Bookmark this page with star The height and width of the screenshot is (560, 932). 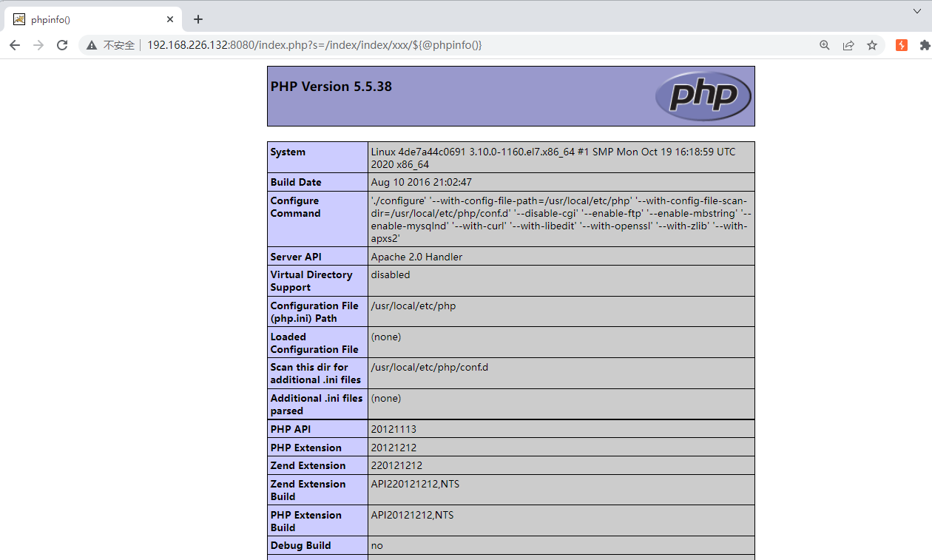pos(872,45)
